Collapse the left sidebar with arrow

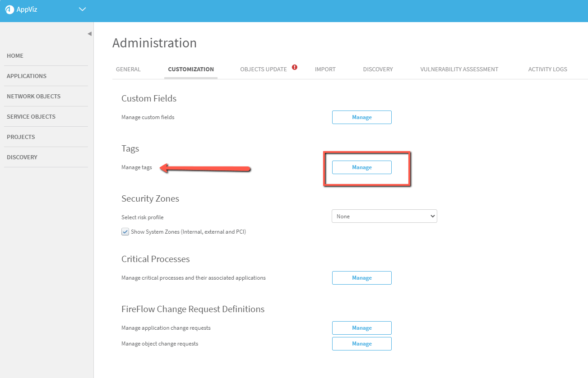pyautogui.click(x=89, y=34)
